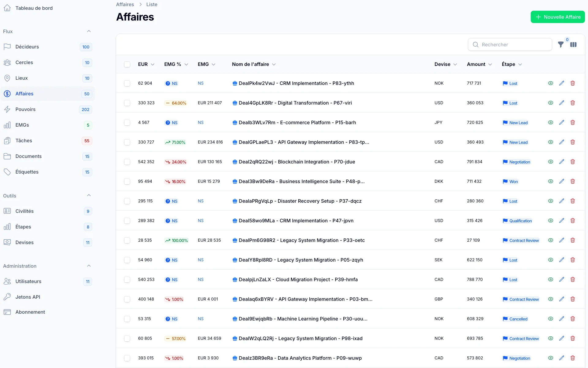588x368 pixels.
Task: Click the 100.00% EMG badge
Action: [x=176, y=240]
